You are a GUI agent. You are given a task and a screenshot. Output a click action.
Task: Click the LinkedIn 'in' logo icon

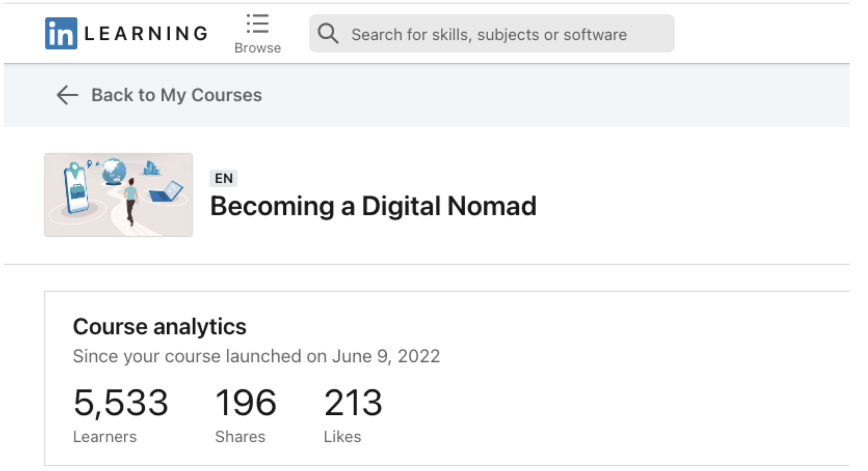coord(61,33)
